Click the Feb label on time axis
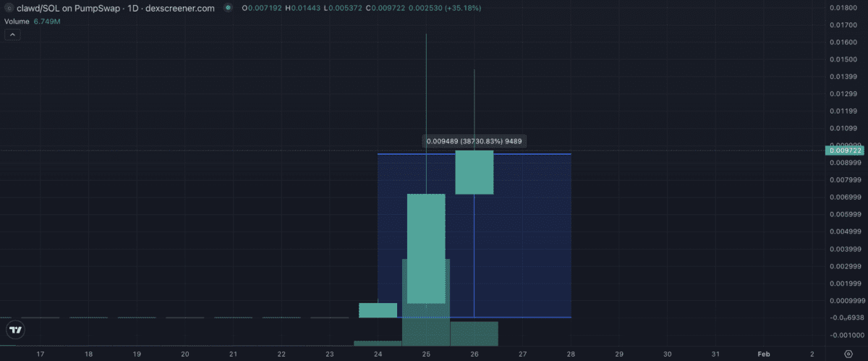 coord(763,354)
